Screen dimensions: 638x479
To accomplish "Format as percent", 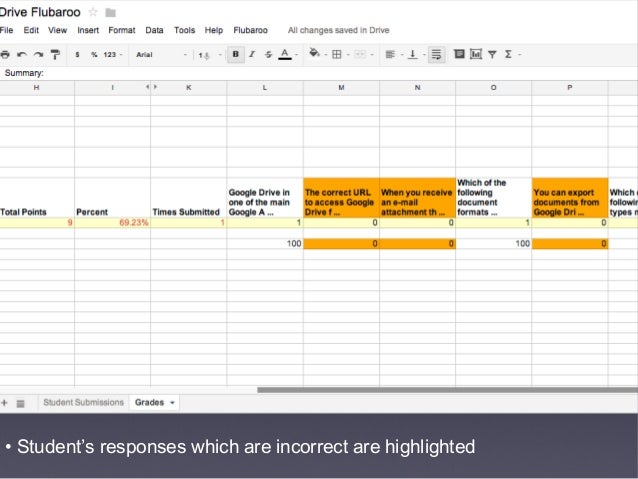I will pyautogui.click(x=94, y=54).
